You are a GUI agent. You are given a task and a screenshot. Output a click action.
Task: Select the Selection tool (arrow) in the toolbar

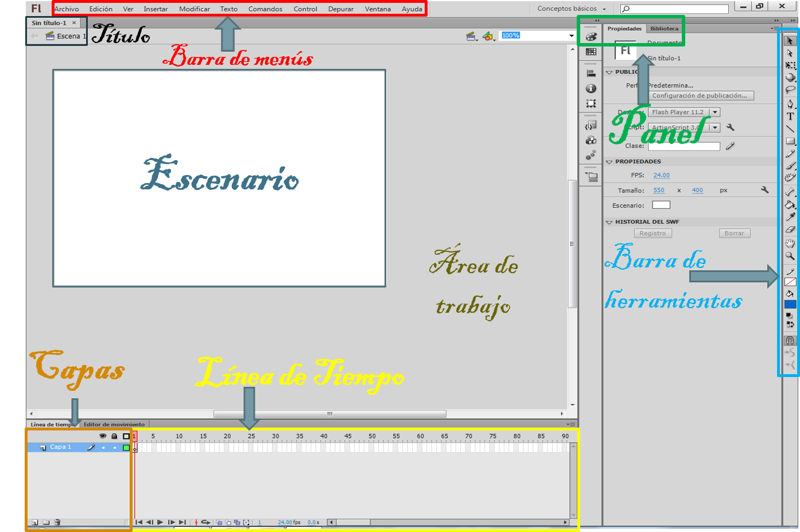(790, 40)
